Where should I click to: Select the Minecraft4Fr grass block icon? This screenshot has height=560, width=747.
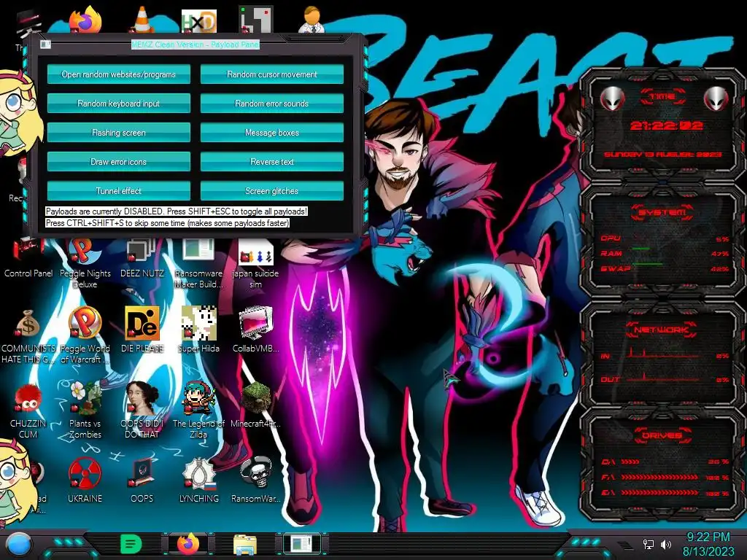pos(256,405)
